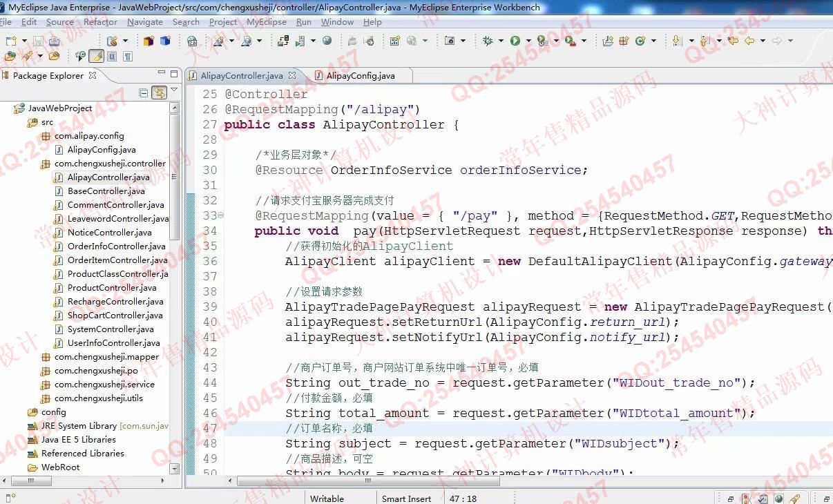Click the New Java Project folder icon
Image resolution: width=833 pixels, height=504 pixels.
607,41
